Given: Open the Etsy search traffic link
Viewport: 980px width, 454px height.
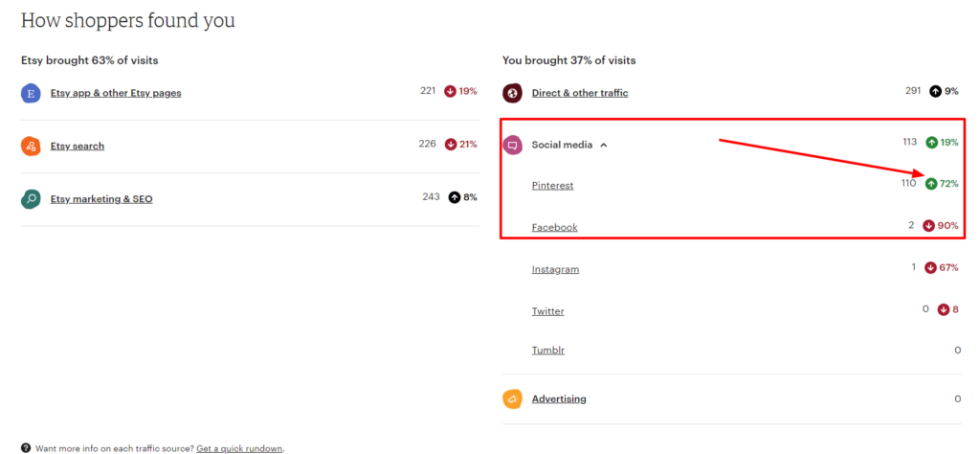Looking at the screenshot, I should pos(78,146).
